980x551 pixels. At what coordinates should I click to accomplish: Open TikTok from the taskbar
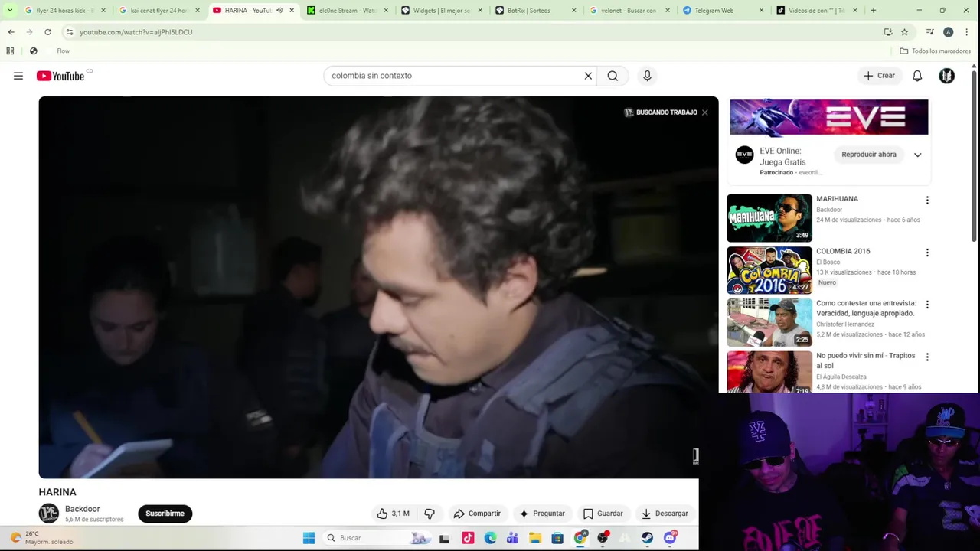point(468,538)
